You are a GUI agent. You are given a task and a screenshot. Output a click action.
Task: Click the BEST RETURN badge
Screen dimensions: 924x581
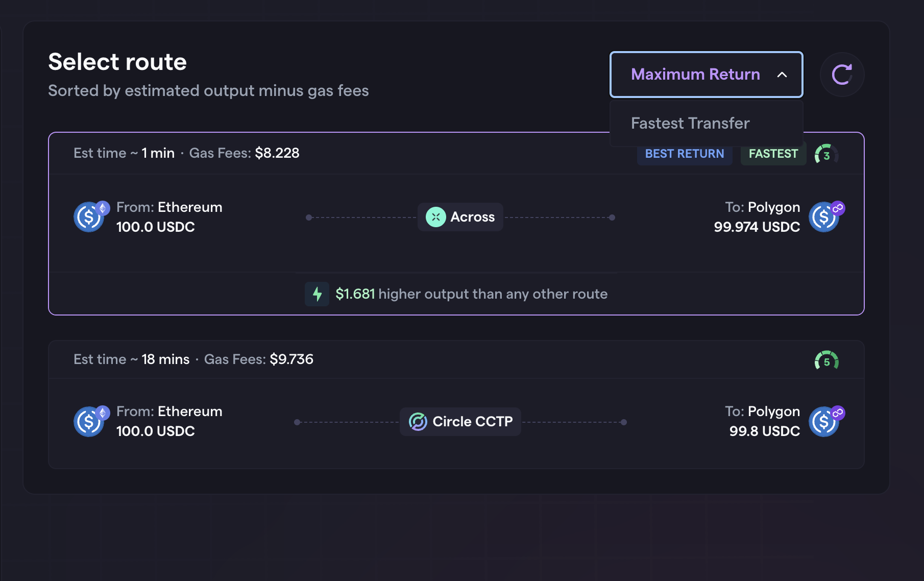685,154
